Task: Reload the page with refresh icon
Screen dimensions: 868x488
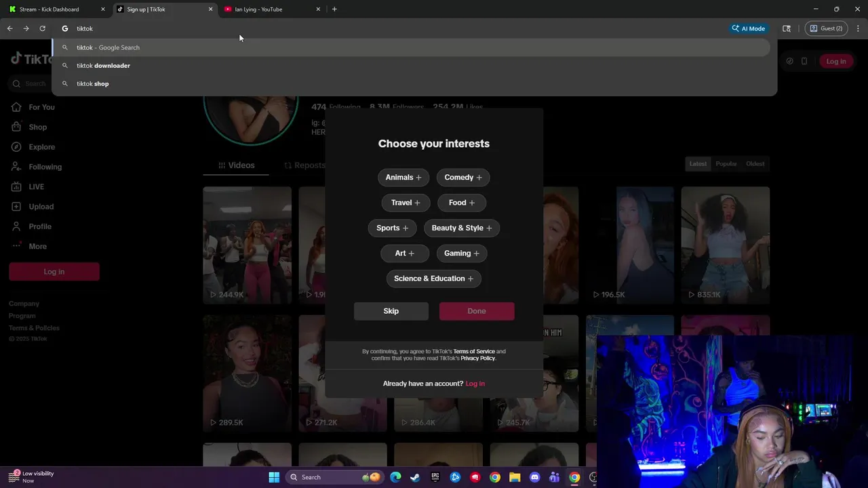Action: point(42,28)
